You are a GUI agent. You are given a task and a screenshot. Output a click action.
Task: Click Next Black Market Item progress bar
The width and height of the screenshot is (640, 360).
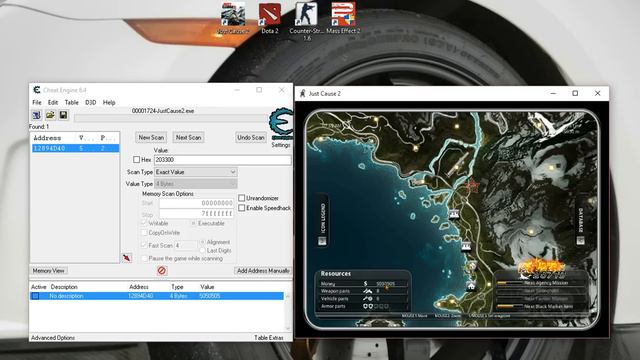click(x=509, y=306)
